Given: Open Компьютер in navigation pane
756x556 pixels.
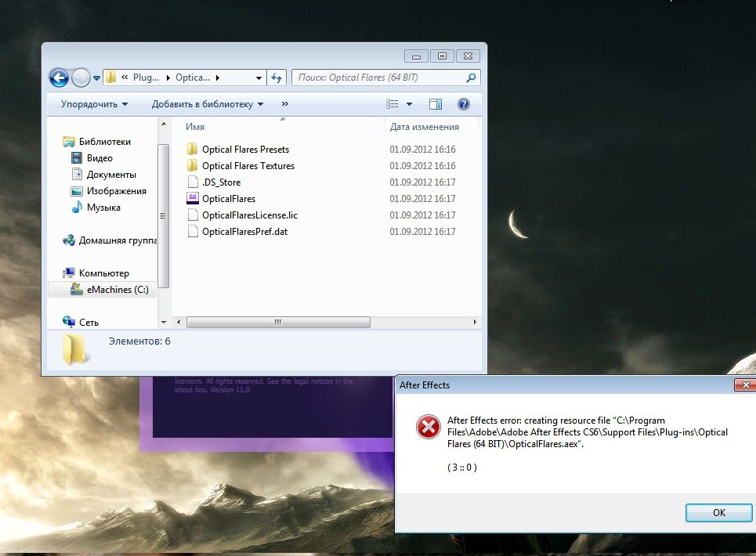Looking at the screenshot, I should click(x=103, y=273).
